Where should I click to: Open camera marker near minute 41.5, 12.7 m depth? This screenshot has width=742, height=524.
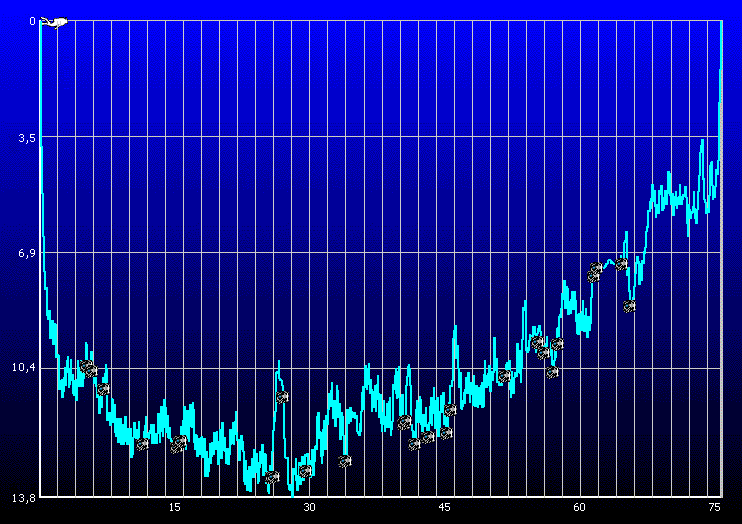[414, 444]
